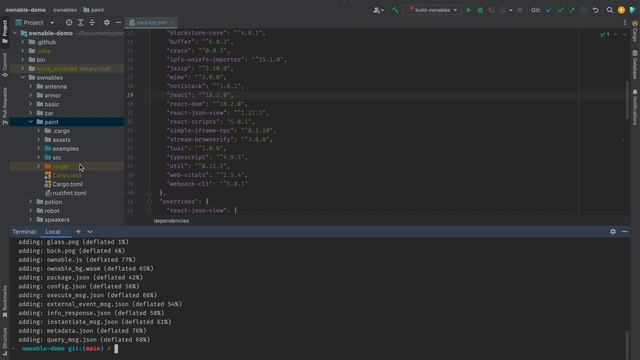
Task: Add a new terminal session
Action: click(78, 232)
